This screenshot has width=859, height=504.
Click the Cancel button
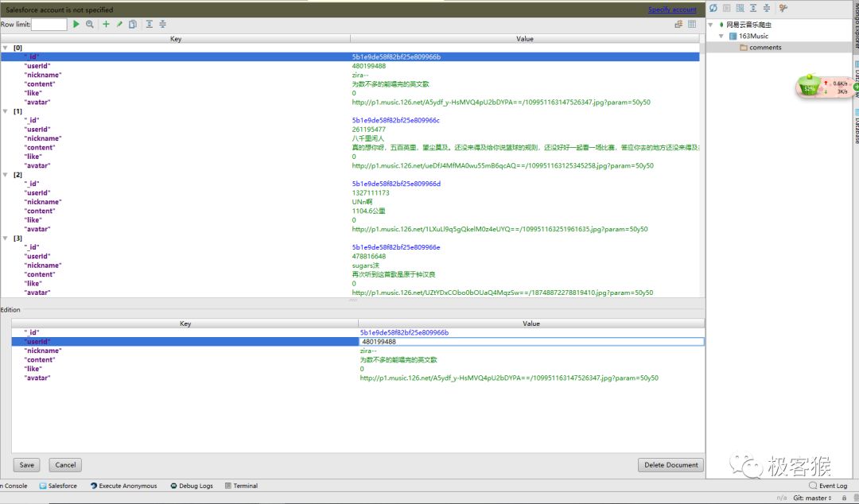point(65,465)
